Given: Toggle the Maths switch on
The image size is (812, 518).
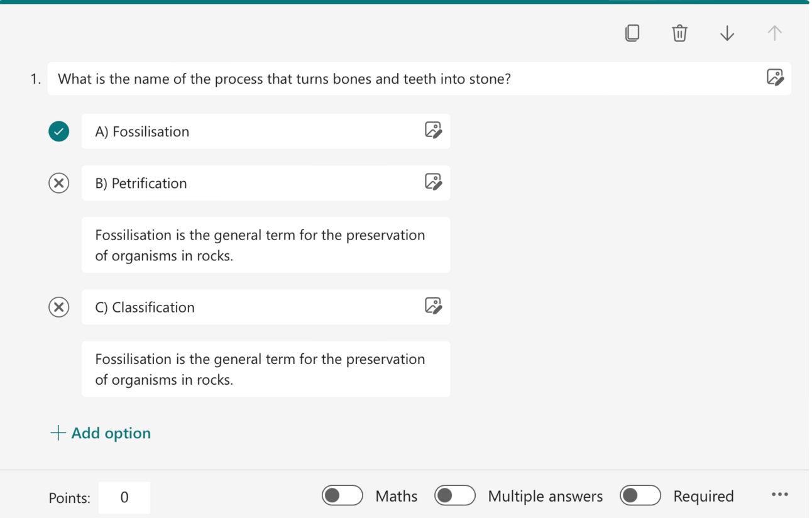Looking at the screenshot, I should point(343,495).
